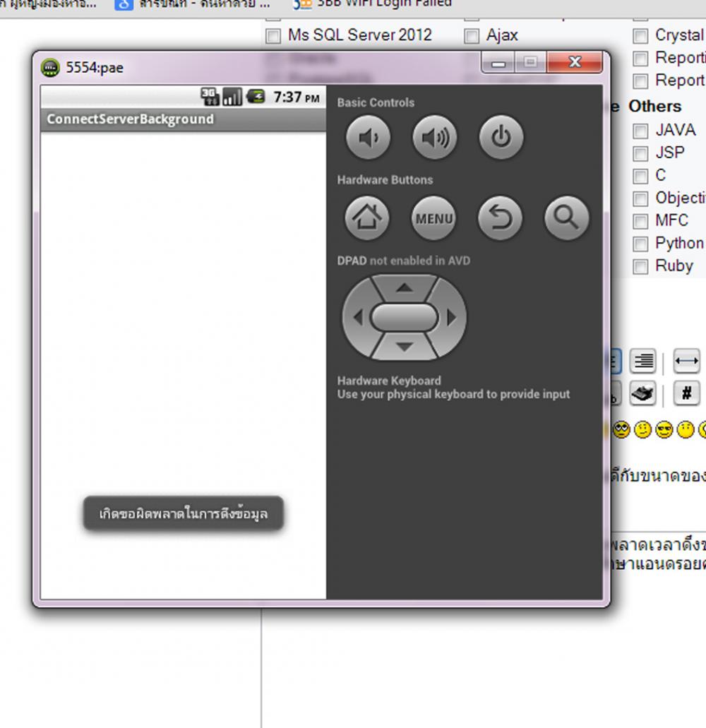Tap the emulator Back hardware button

(500, 217)
